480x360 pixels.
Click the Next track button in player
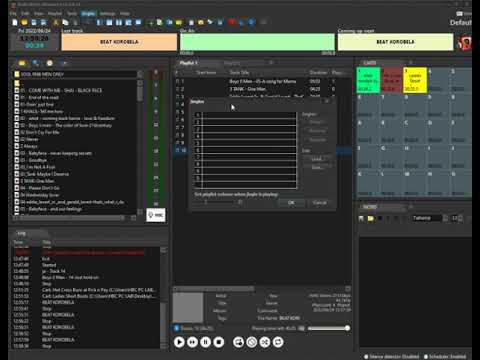pyautogui.click(x=192, y=342)
